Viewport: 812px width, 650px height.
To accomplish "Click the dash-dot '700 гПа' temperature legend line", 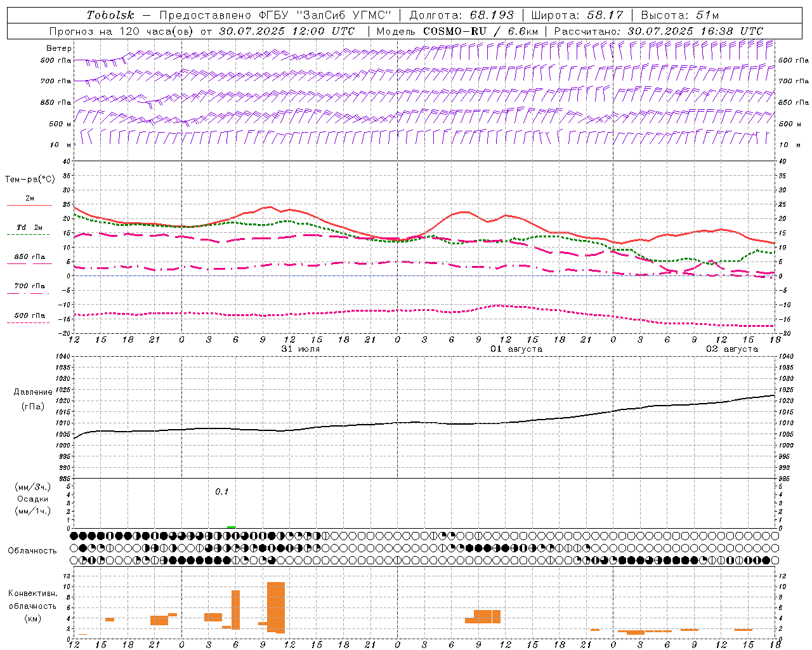I will pos(29,293).
